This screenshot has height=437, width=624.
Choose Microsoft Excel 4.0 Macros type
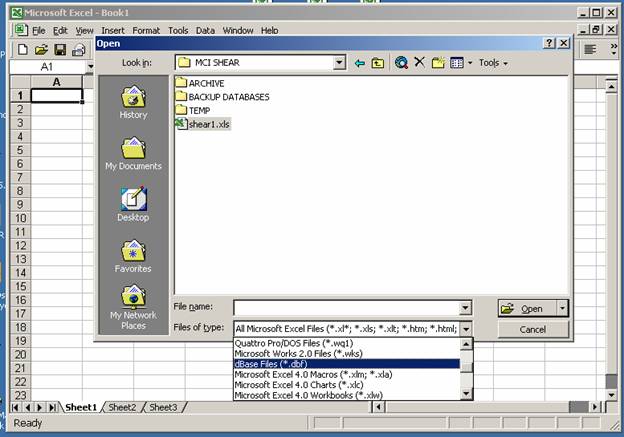pyautogui.click(x=346, y=375)
